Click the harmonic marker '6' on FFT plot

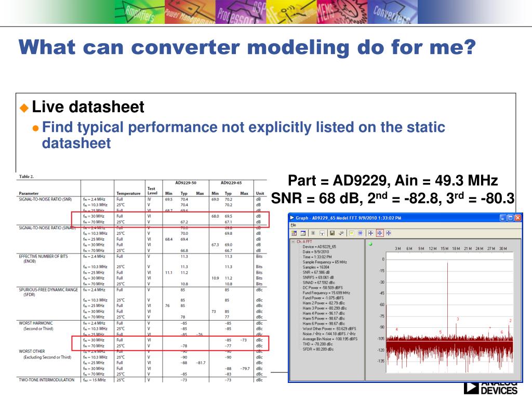pos(502,332)
